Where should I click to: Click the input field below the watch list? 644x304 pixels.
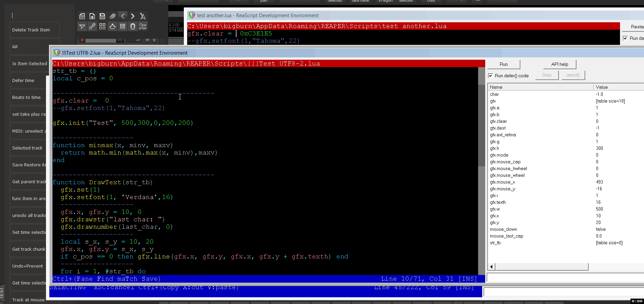pyautogui.click(x=565, y=277)
